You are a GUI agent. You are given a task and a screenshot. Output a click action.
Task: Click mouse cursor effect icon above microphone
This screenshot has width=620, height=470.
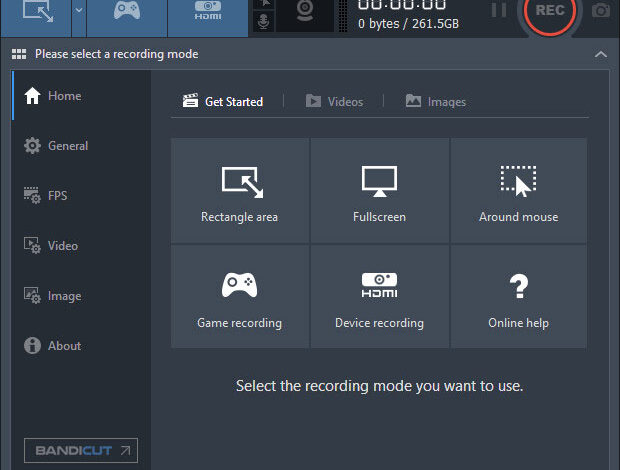pos(266,4)
